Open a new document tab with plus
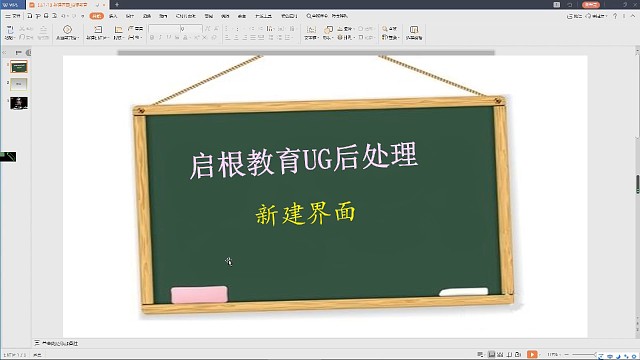This screenshot has width=640, height=360. point(117,4)
